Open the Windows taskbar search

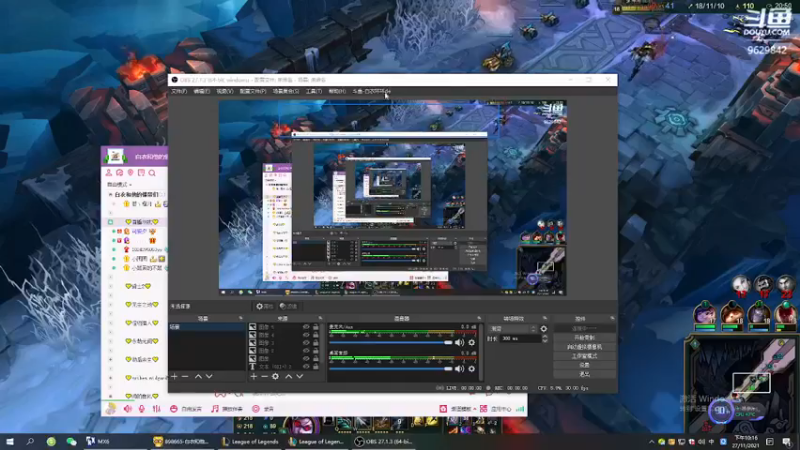30,441
